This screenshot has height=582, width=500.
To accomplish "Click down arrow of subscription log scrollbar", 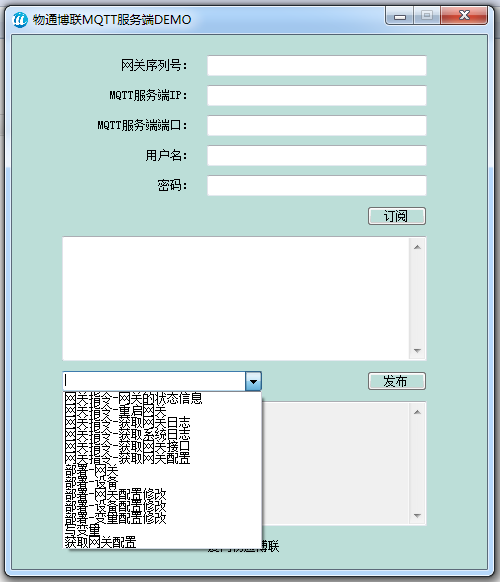I will coord(417,350).
